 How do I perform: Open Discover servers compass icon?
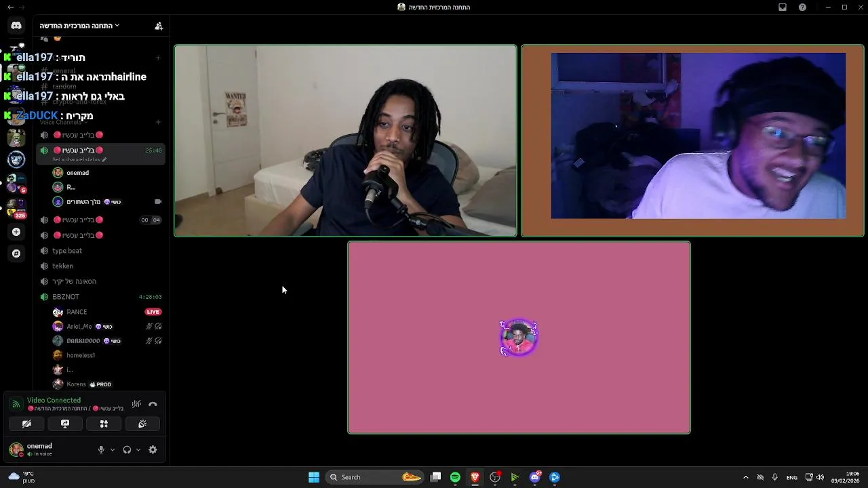[16, 253]
